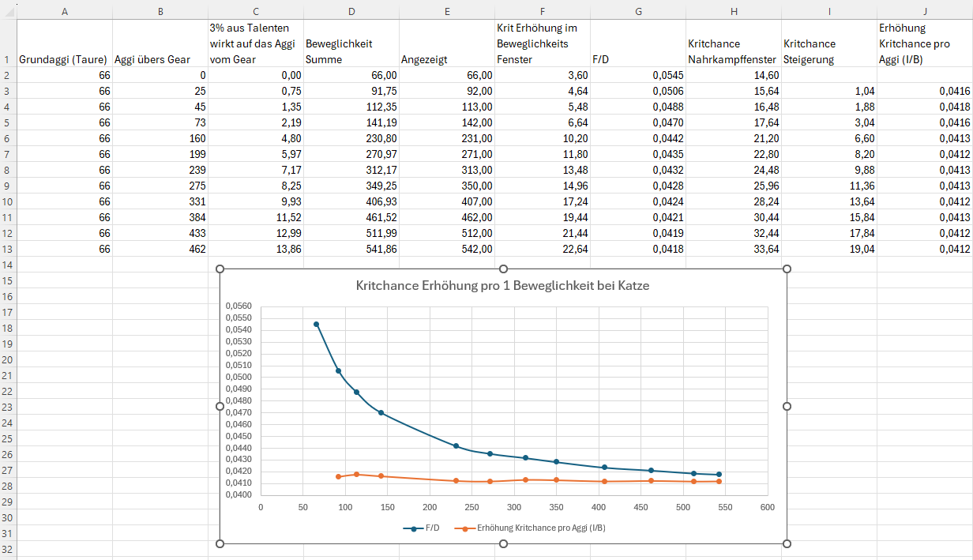Viewport: 973px width, 560px height.
Task: Select the orange Erhöhung Kritchance legend entry
Action: [537, 528]
